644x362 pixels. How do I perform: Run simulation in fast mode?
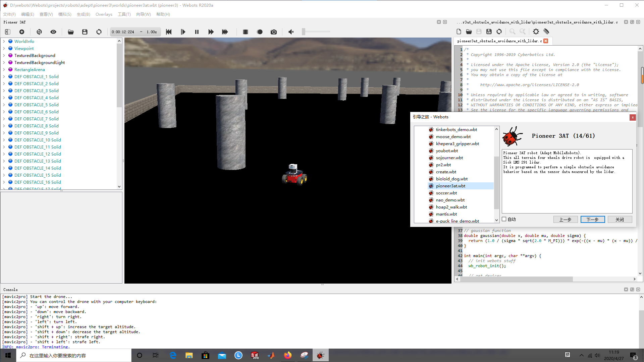pos(225,32)
